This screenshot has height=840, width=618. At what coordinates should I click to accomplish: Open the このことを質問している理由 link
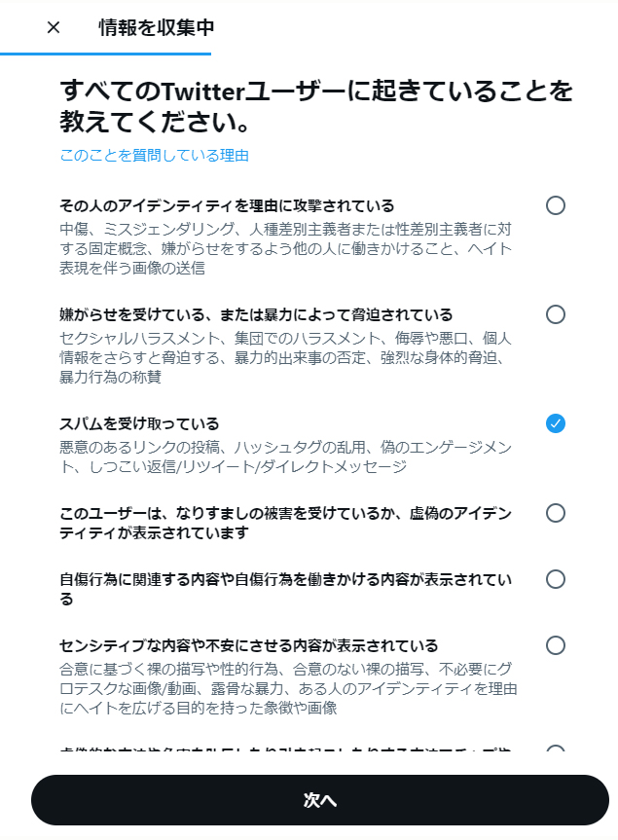click(x=155, y=155)
